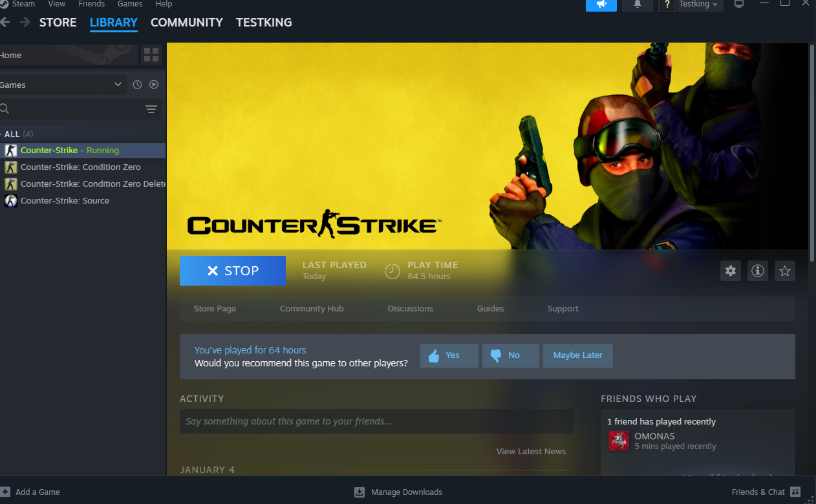Click the thumbs up Yes button
The width and height of the screenshot is (816, 504).
tap(449, 355)
